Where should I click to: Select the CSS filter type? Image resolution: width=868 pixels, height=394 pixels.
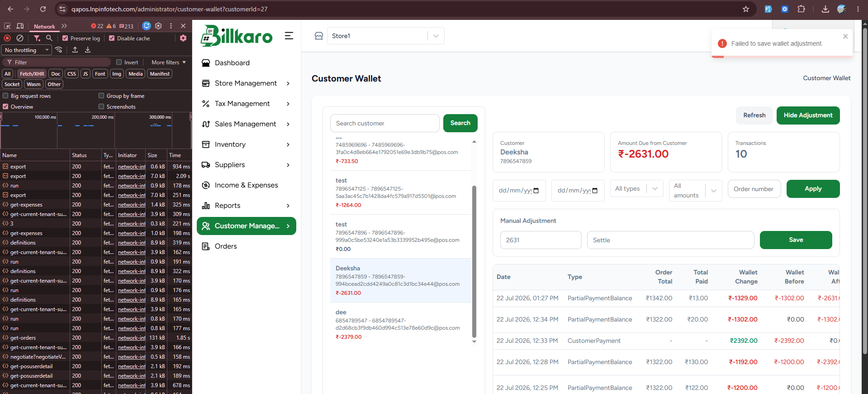tap(71, 74)
